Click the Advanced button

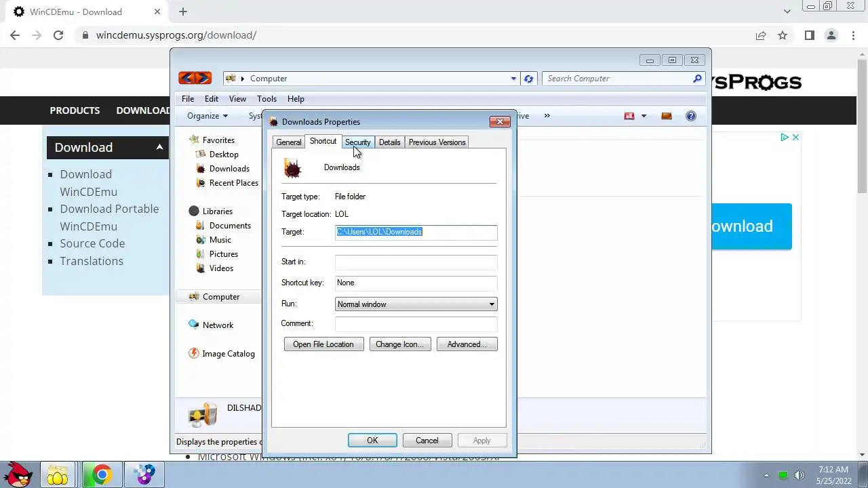(467, 344)
